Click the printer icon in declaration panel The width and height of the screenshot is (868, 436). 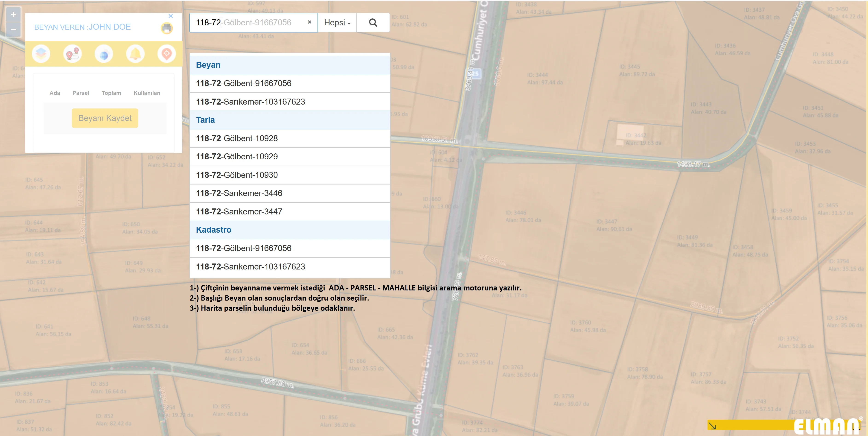tap(166, 28)
